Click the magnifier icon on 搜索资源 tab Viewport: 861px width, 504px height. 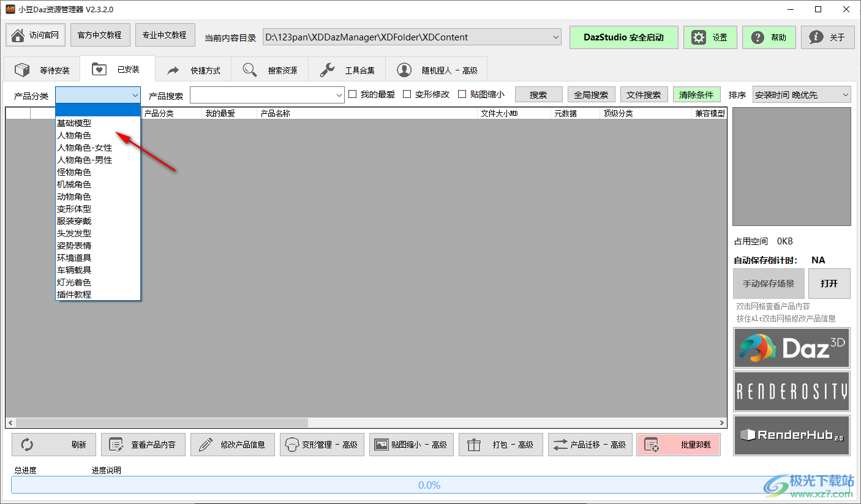point(250,70)
